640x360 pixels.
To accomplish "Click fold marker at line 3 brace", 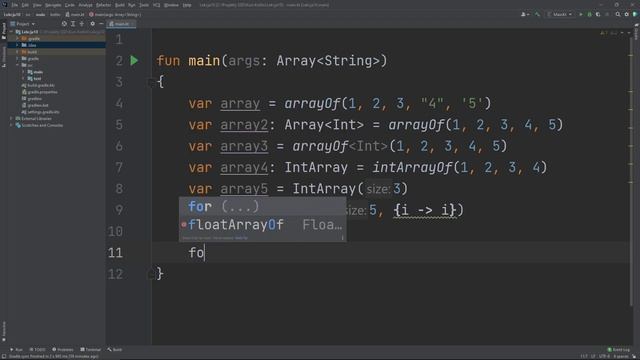I will point(150,83).
